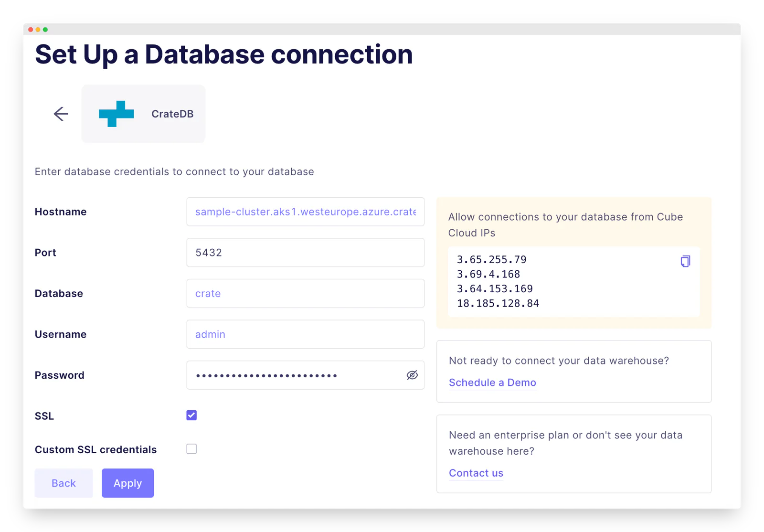Focus the Port field showing 5432
Image resolution: width=764 pixels, height=532 pixels.
[306, 253]
